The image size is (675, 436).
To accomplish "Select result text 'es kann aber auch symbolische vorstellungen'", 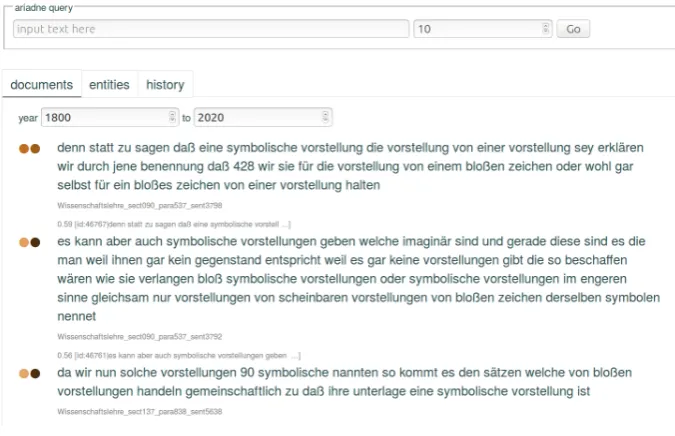I will (186, 241).
